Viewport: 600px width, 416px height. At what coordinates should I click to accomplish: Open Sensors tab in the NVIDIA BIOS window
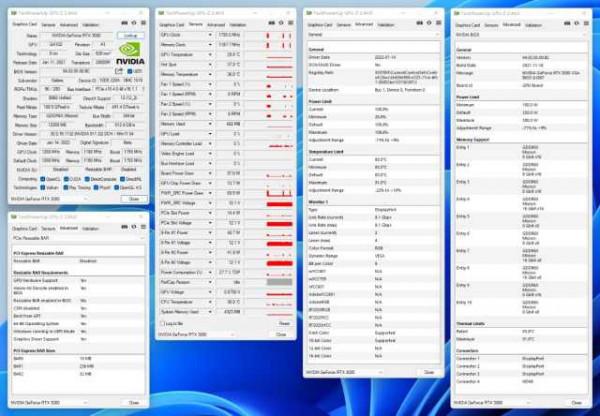[491, 25]
